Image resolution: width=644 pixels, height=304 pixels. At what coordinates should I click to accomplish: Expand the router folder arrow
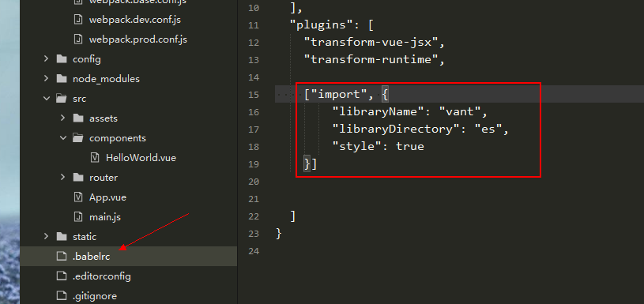63,177
